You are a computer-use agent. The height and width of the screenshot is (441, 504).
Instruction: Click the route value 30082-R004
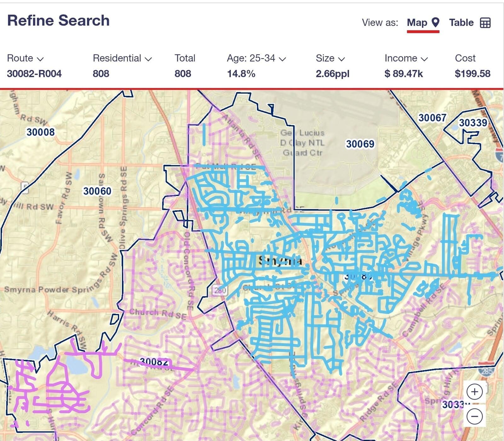click(34, 74)
